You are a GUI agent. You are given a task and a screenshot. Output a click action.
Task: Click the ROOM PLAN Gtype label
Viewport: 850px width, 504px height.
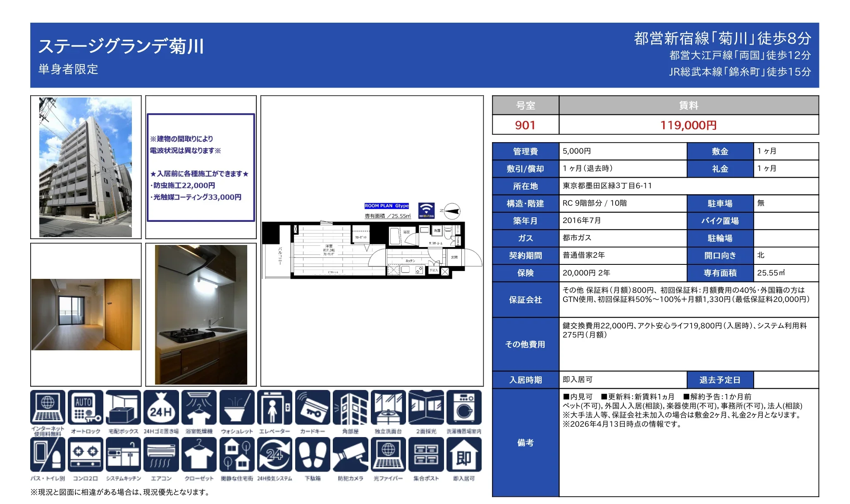click(x=387, y=206)
